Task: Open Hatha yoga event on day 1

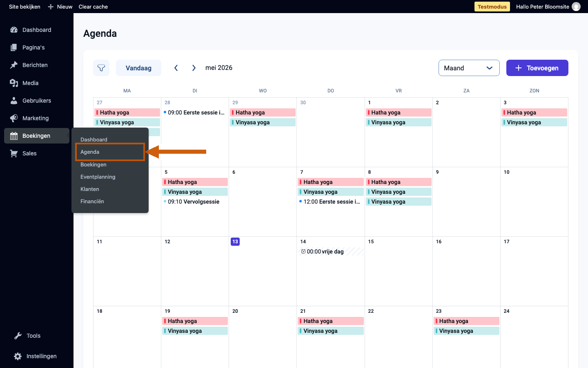Action: point(399,112)
